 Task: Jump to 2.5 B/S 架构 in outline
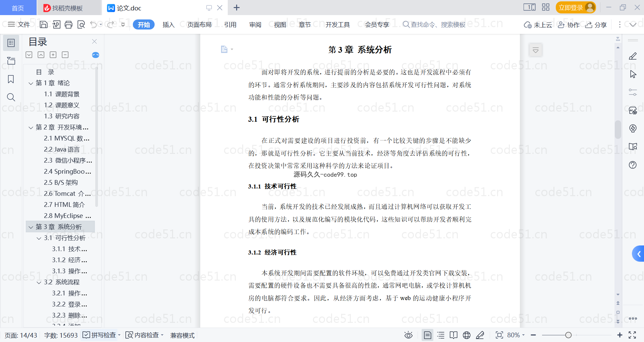(x=60, y=183)
